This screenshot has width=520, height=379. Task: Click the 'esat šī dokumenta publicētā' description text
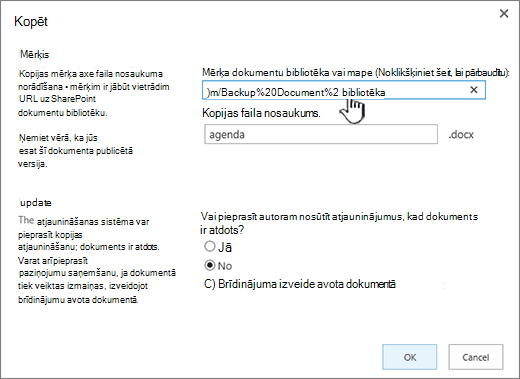[76, 151]
